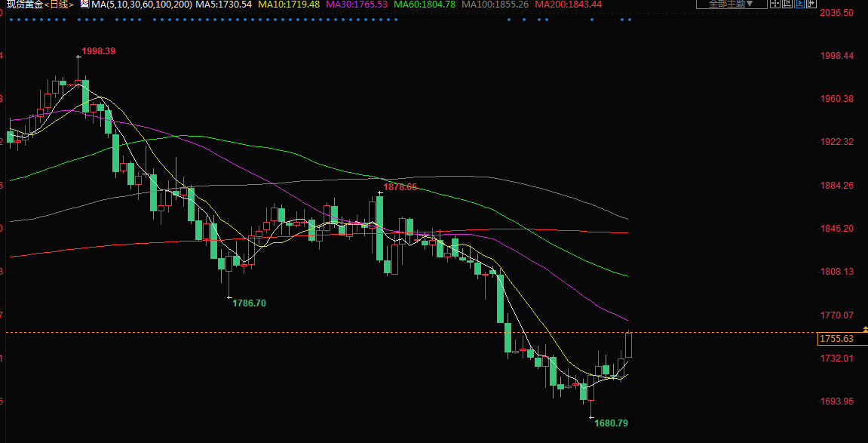Click the orange double-arrow marker on price axis
The height and width of the screenshot is (443, 868).
pyautogui.click(x=864, y=329)
